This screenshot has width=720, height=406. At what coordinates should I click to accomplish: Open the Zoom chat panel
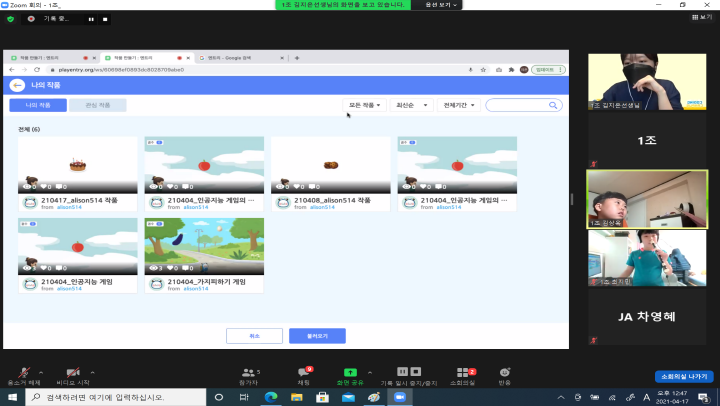[x=304, y=372]
